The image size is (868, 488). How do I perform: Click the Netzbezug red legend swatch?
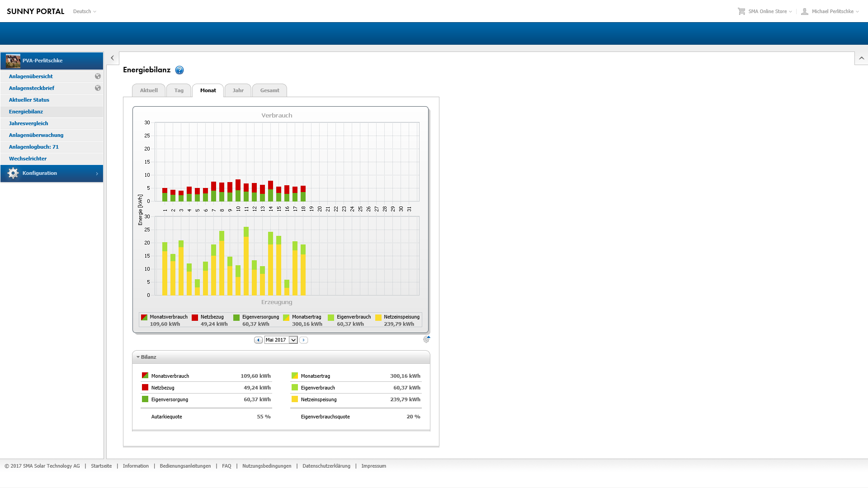(195, 317)
